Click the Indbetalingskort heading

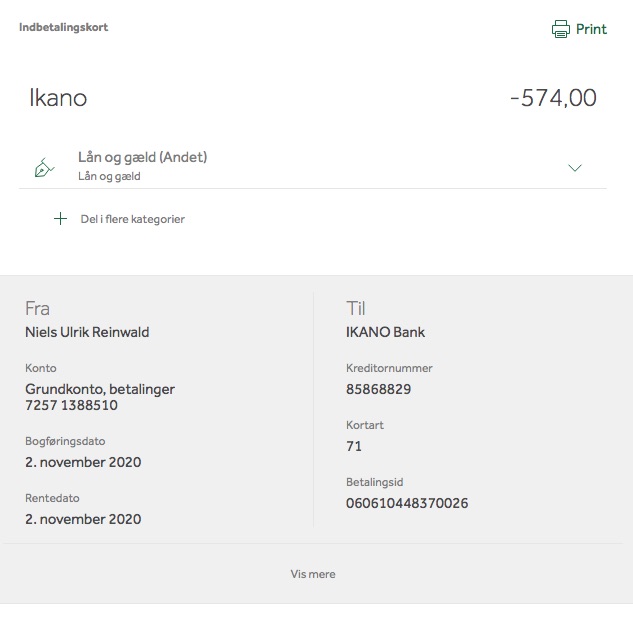[x=64, y=27]
